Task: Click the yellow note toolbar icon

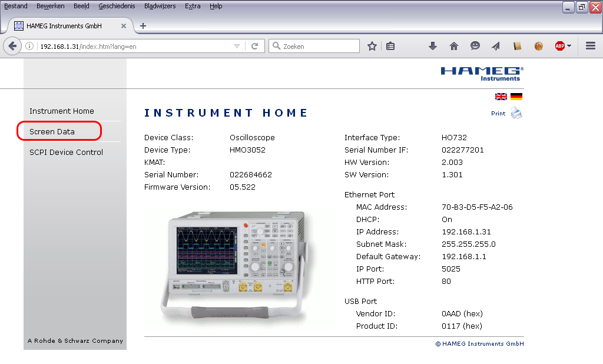Action: click(x=517, y=46)
